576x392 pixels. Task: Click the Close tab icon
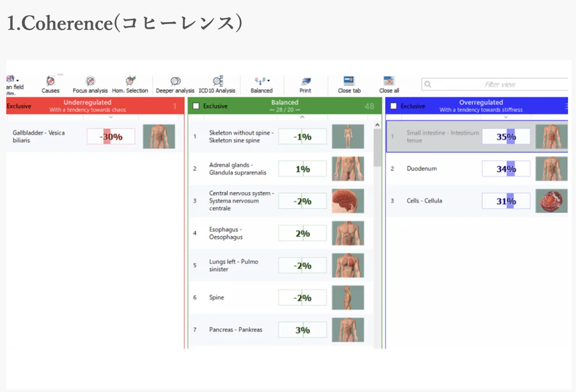coord(349,84)
